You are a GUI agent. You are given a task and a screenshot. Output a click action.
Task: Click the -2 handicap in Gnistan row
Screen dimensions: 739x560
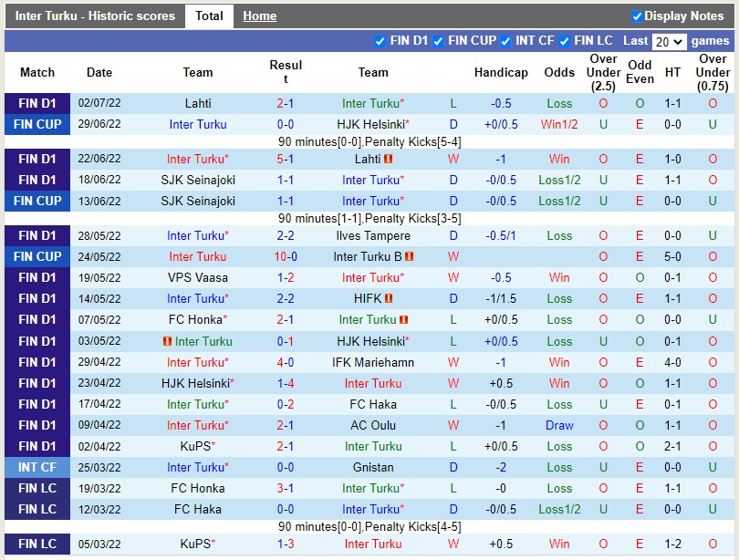point(501,468)
